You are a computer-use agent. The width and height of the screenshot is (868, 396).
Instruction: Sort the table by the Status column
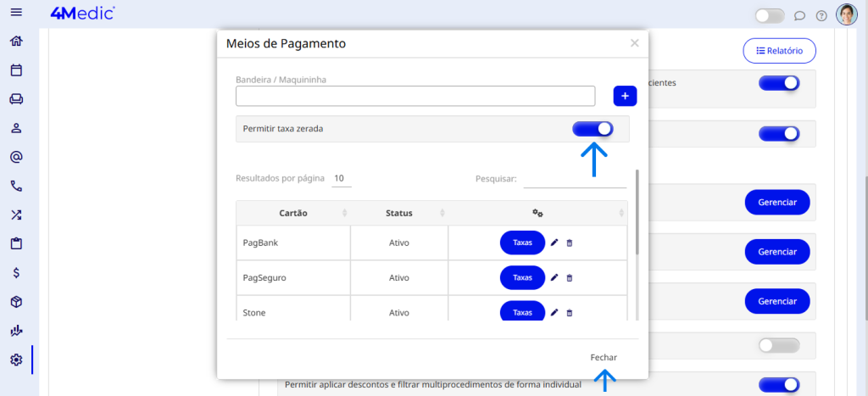click(x=398, y=212)
